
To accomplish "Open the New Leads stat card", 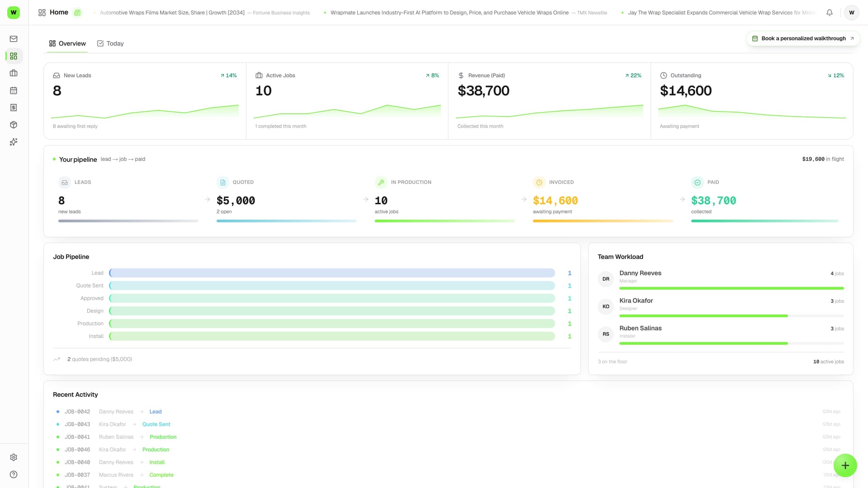I will pos(145,101).
